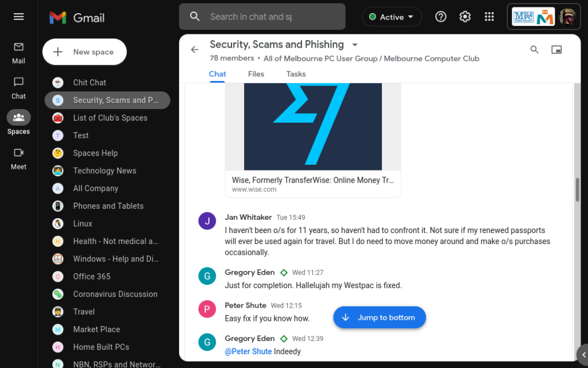Expand the side panel arrow at bottom right
Viewport: 588px width, 368px height.
(583, 355)
